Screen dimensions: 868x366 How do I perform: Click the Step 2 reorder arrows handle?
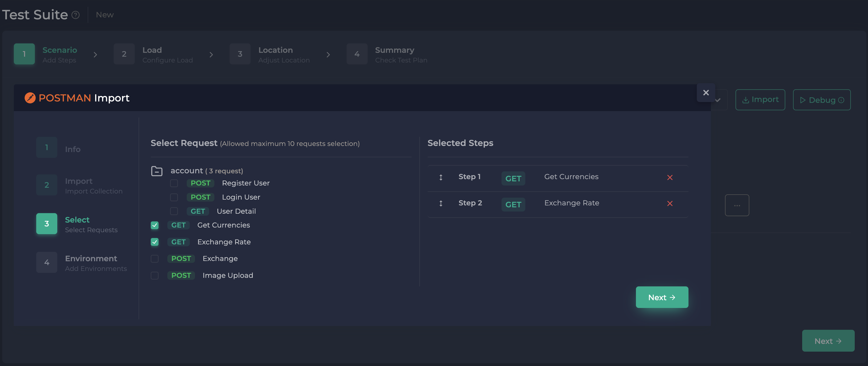[441, 203]
